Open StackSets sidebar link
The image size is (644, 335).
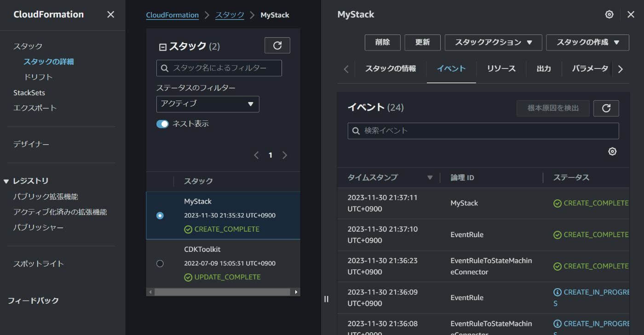tap(29, 93)
